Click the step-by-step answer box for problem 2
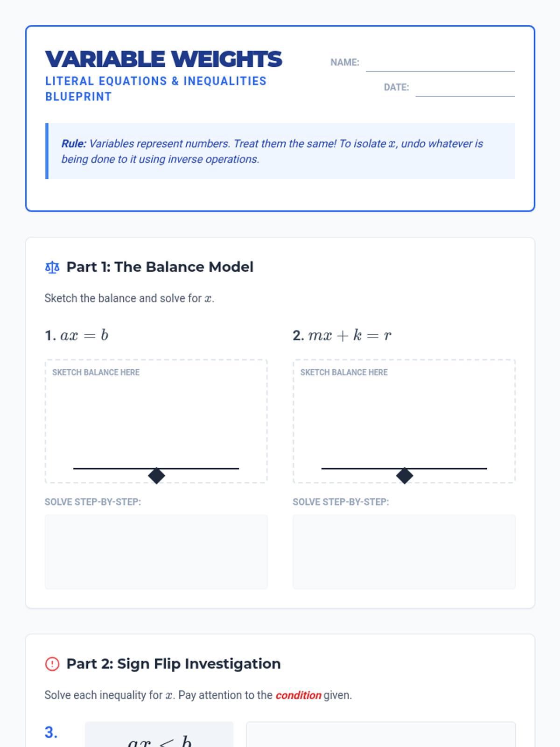The width and height of the screenshot is (560, 747). [x=404, y=552]
